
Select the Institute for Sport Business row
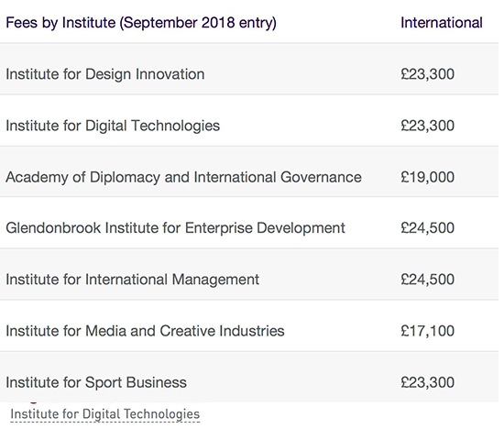pyautogui.click(x=249, y=377)
